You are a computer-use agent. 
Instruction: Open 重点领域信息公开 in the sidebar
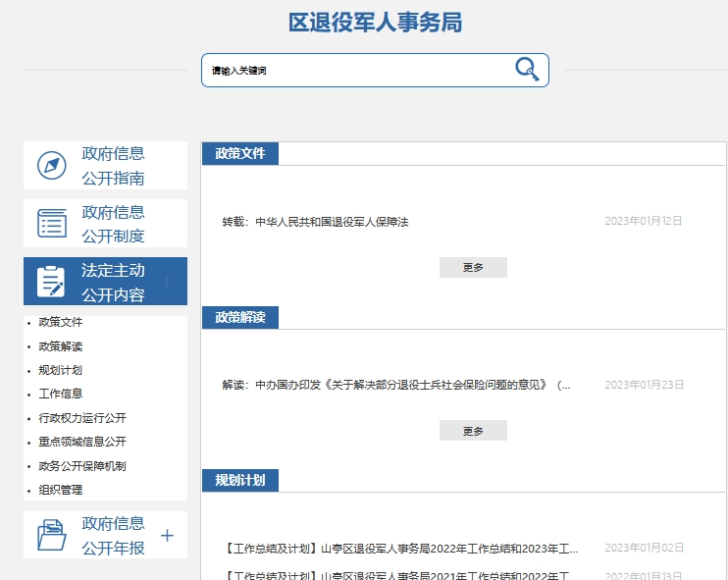[82, 442]
